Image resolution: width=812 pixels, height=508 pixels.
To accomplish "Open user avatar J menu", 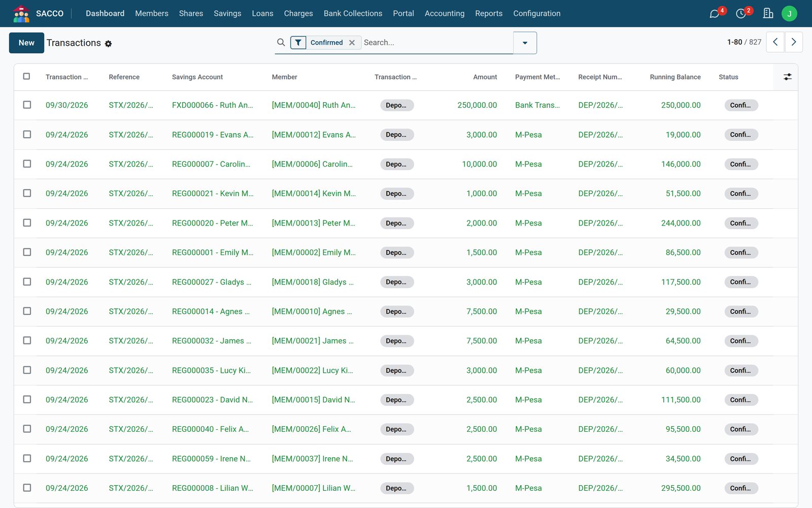I will point(789,14).
